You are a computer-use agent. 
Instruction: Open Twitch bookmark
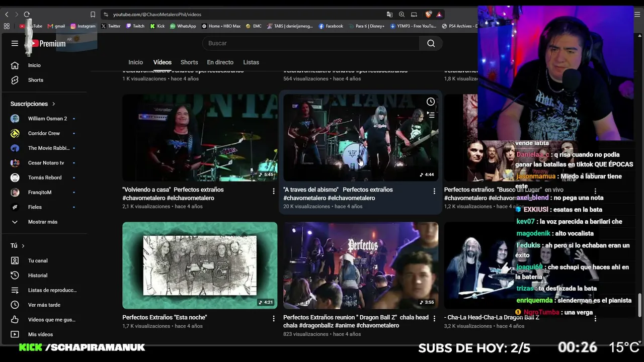point(135,26)
